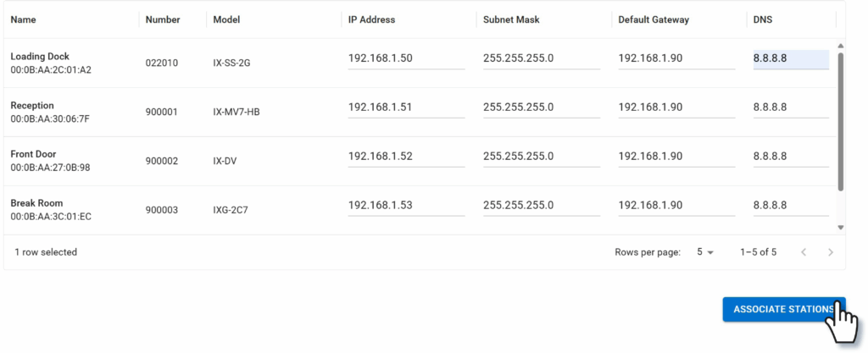Click the Associate Stations button
The image size is (868, 353).
[x=782, y=309]
